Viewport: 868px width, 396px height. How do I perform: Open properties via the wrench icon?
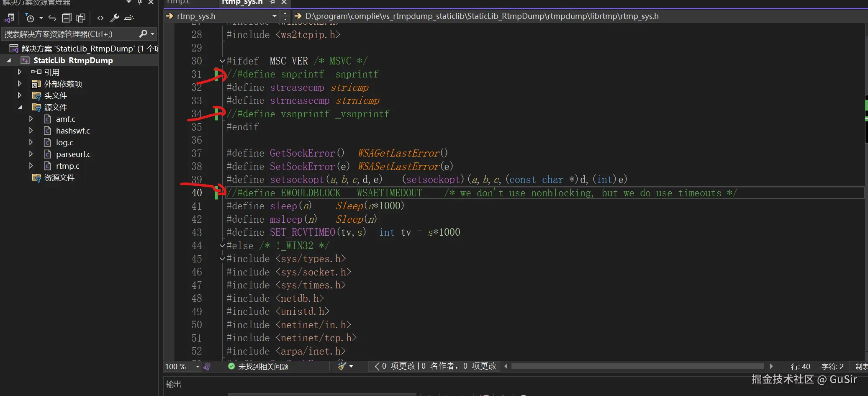[x=115, y=18]
